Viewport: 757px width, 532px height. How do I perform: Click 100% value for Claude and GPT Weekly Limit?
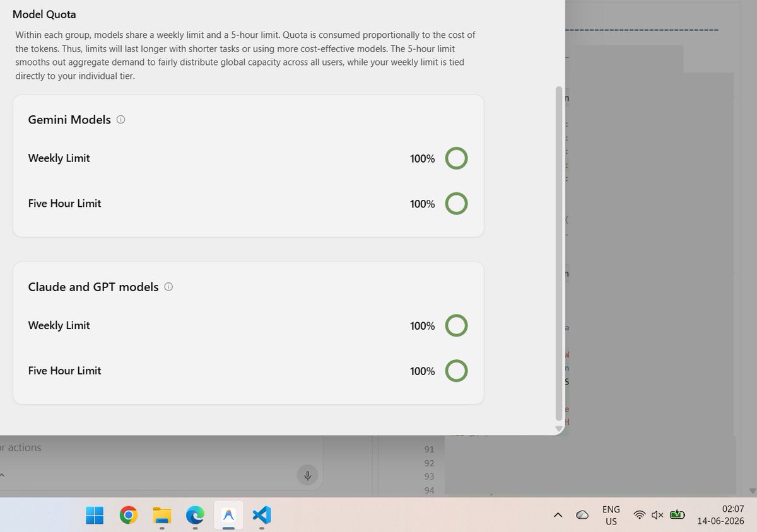pos(423,326)
